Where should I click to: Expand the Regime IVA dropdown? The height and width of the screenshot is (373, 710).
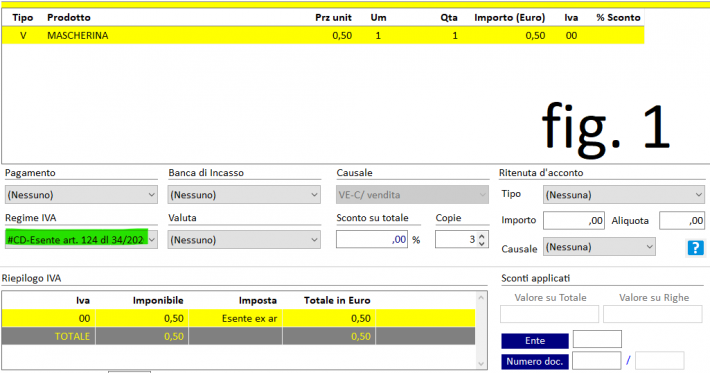coord(82,239)
